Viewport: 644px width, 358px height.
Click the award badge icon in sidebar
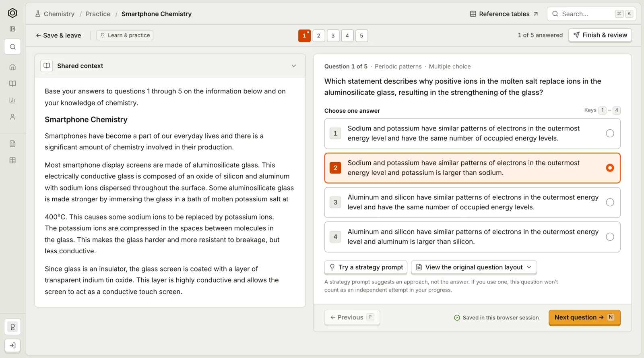coord(12,327)
